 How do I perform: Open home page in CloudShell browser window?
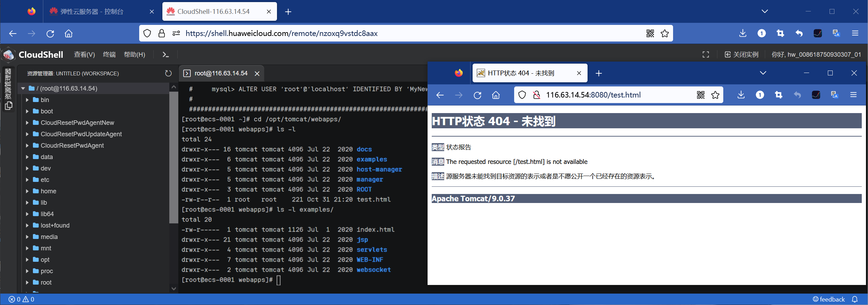[x=69, y=34]
